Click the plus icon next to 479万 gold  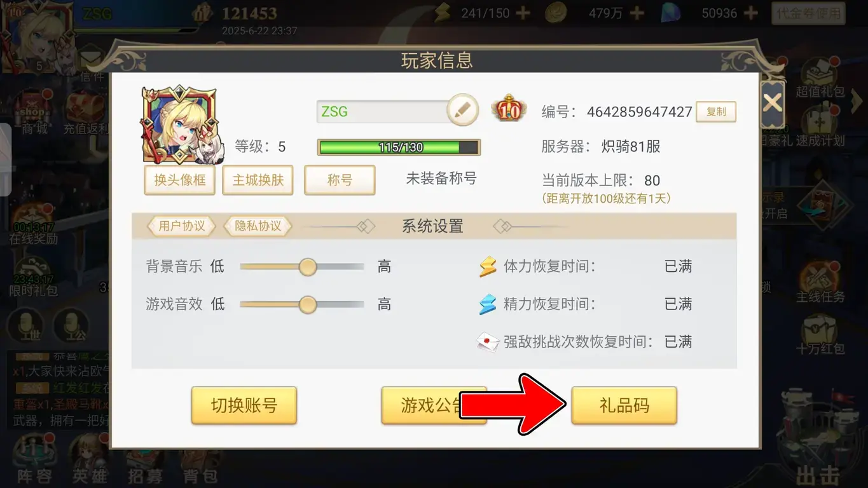[637, 13]
